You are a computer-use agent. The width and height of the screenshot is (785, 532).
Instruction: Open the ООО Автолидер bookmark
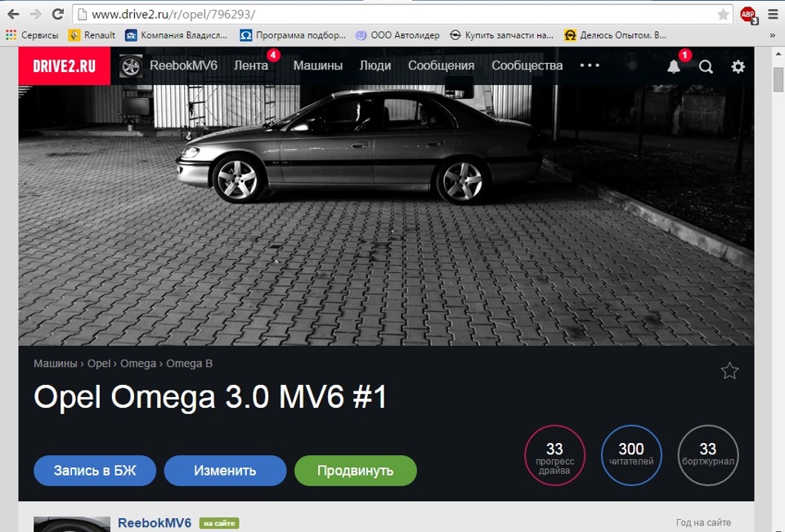[x=397, y=35]
